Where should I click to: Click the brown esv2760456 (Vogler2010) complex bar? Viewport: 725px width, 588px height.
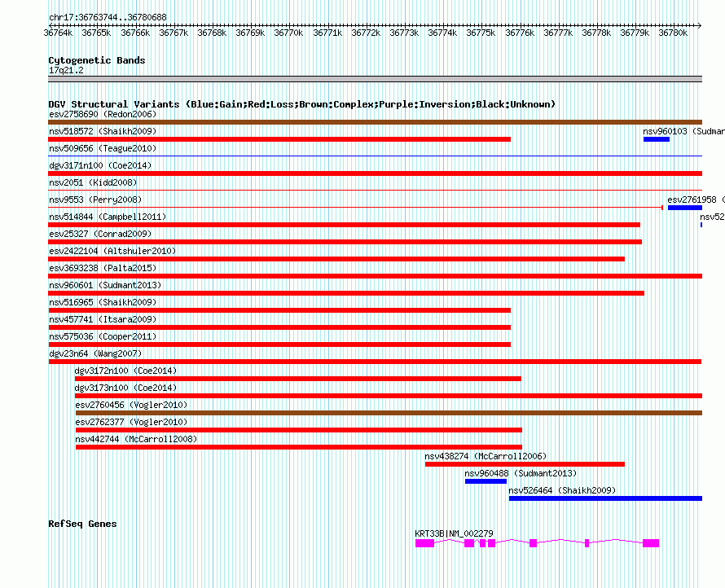coord(389,413)
